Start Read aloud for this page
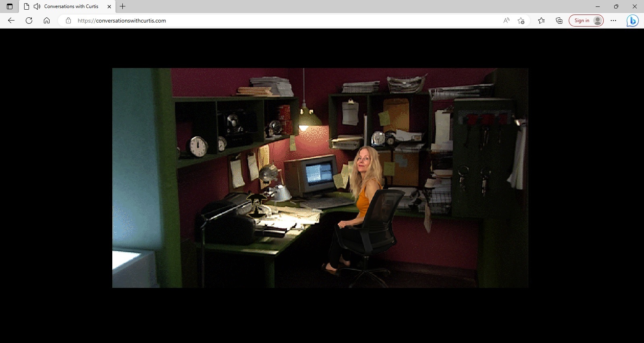Viewport: 644px width, 343px height. [x=506, y=21]
